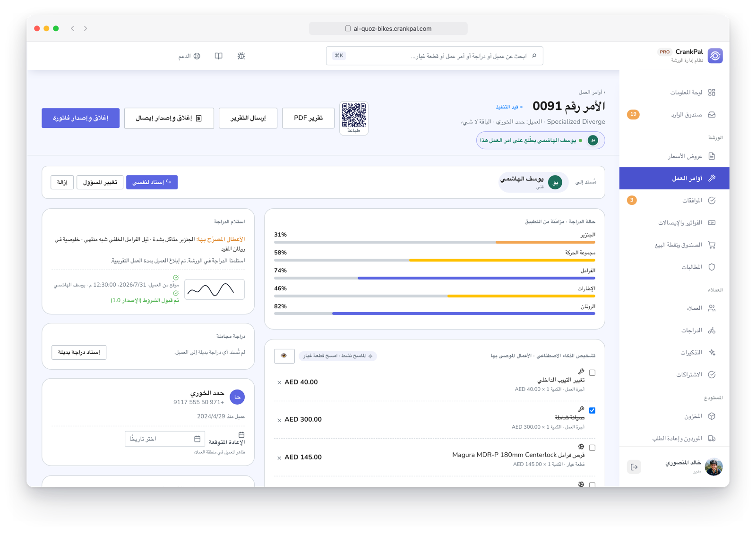Click إزالة remove assignee button
The width and height of the screenshot is (756, 534).
(62, 182)
